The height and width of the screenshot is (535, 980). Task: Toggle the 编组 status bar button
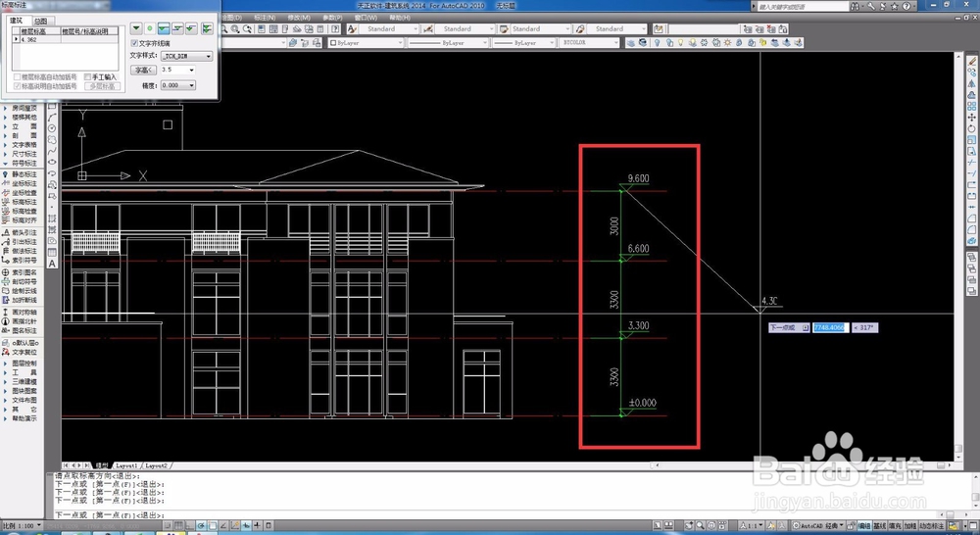click(x=864, y=526)
